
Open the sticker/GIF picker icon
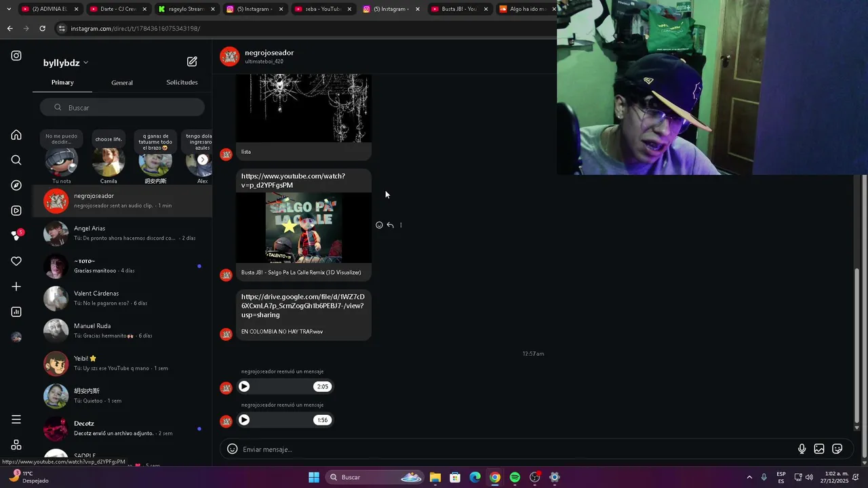(x=837, y=449)
